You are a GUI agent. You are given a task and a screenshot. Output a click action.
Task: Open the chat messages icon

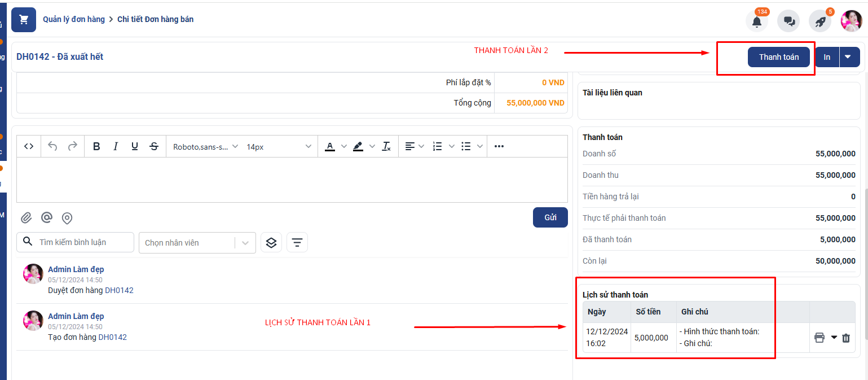pos(788,21)
